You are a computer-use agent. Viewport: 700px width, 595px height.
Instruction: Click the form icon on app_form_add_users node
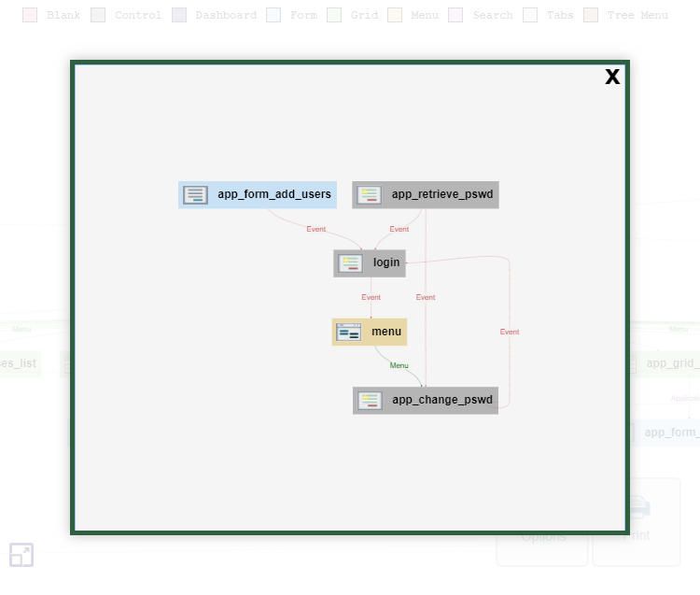coord(195,195)
